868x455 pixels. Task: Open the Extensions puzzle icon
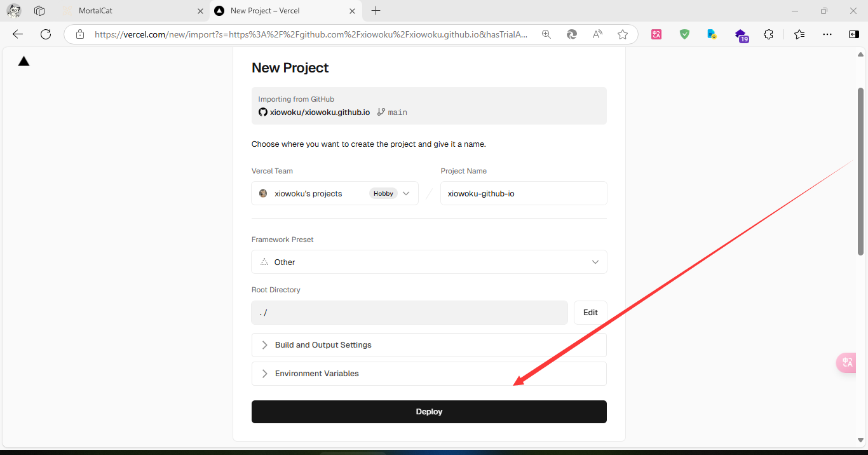pos(769,34)
